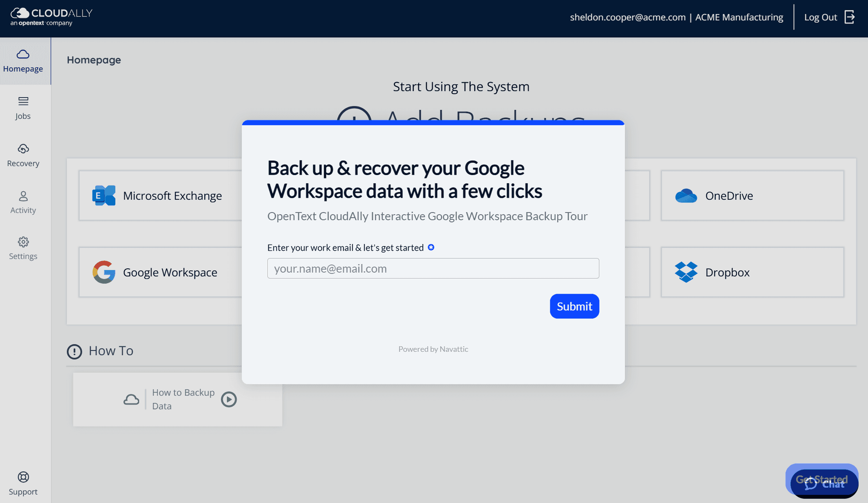Click the info icon beside work email prompt

(x=431, y=247)
